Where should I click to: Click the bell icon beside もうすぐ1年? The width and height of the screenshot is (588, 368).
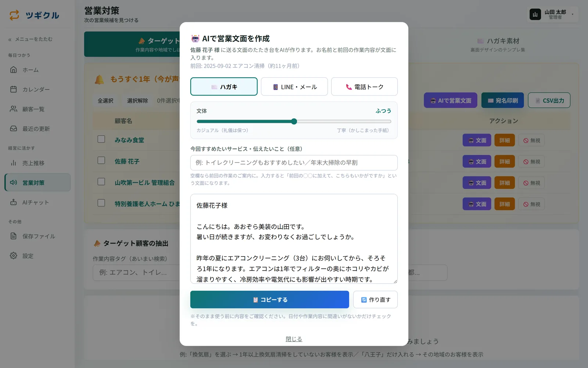coord(99,79)
